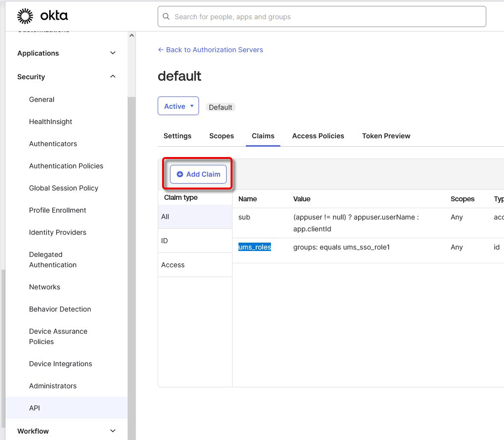Click the search magnifier icon

click(167, 17)
